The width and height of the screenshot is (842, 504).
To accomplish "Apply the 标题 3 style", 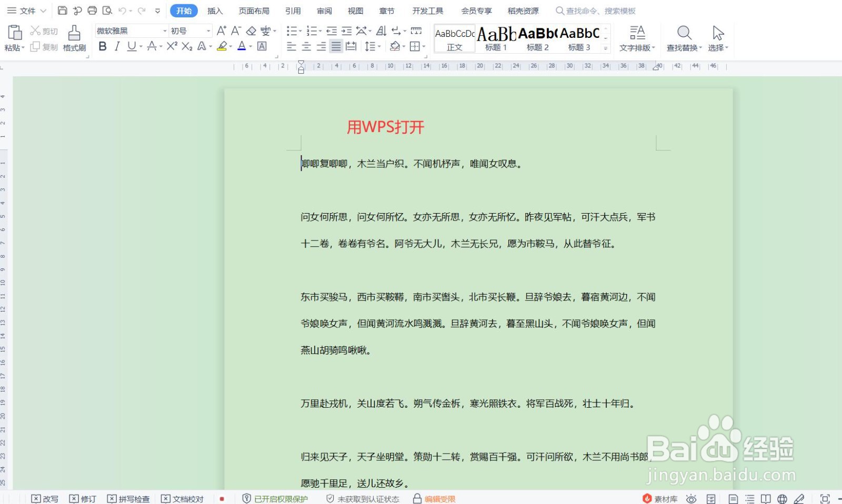I will point(579,39).
